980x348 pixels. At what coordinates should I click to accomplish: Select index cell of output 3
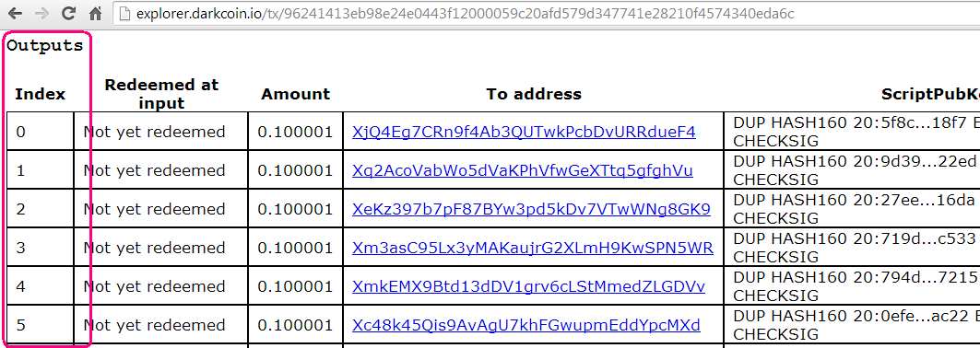tap(41, 248)
